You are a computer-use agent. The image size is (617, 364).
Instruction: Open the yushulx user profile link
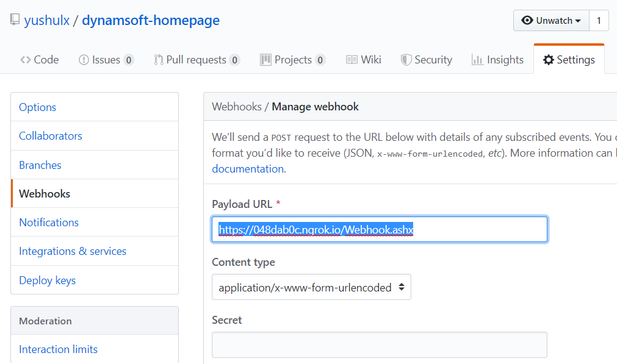46,20
